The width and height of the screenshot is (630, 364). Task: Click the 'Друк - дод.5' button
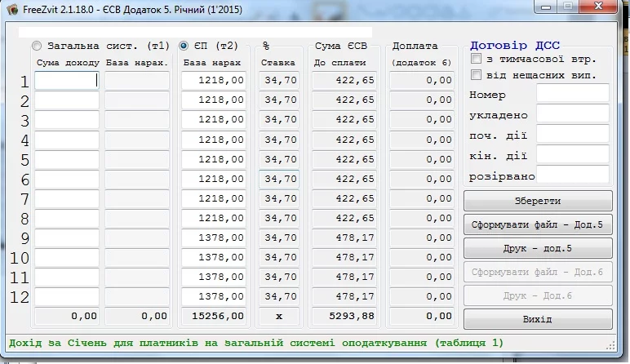click(x=538, y=248)
